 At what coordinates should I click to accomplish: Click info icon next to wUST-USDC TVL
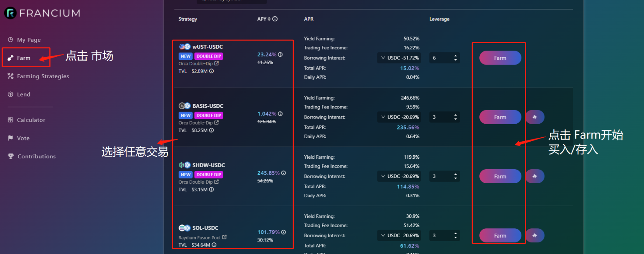click(x=211, y=71)
